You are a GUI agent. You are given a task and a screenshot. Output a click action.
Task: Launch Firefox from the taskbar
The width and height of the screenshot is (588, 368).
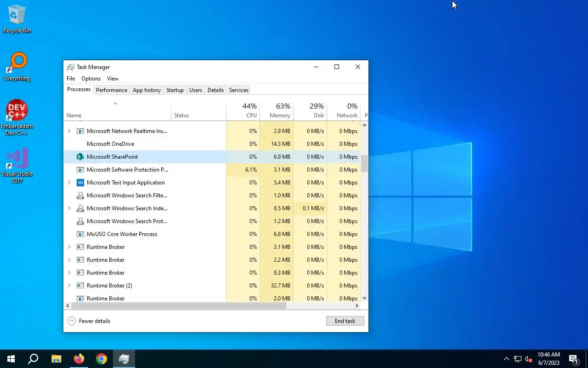[x=79, y=359]
